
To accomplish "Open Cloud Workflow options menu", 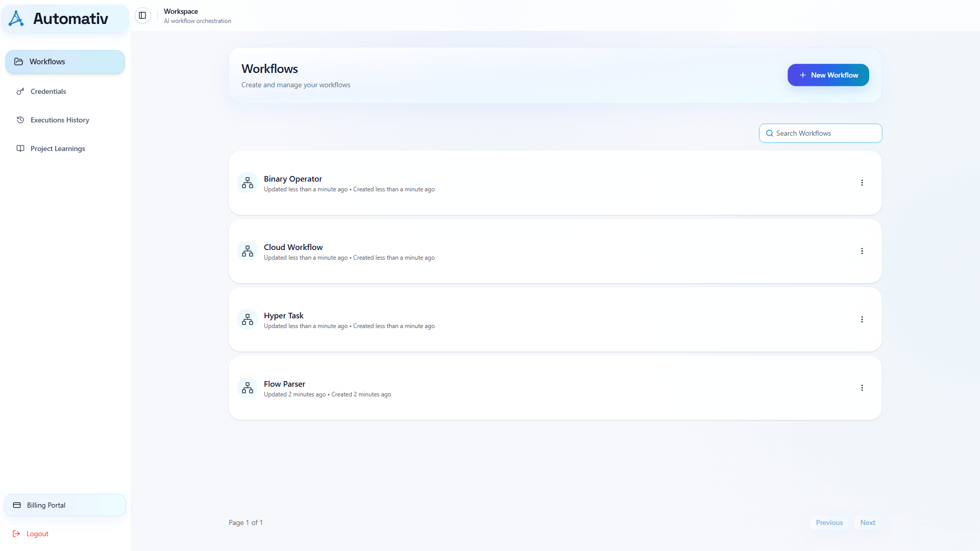I will [862, 251].
